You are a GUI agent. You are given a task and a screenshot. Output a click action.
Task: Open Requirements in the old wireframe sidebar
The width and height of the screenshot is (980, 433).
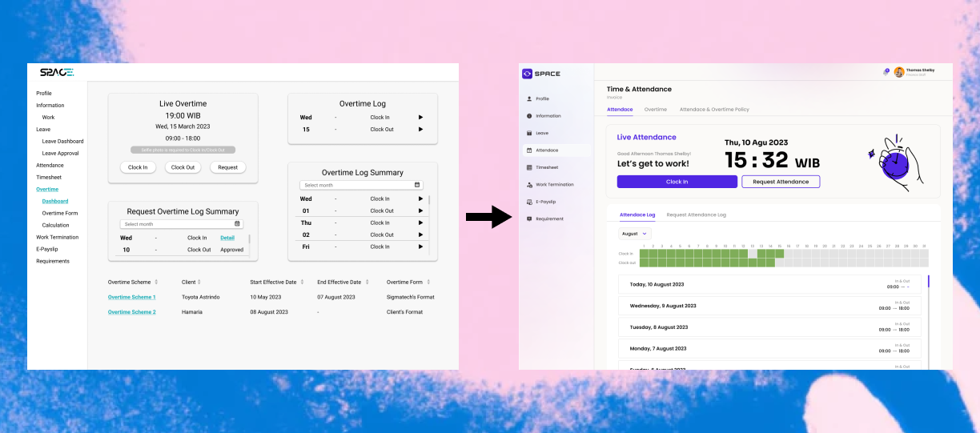click(53, 262)
